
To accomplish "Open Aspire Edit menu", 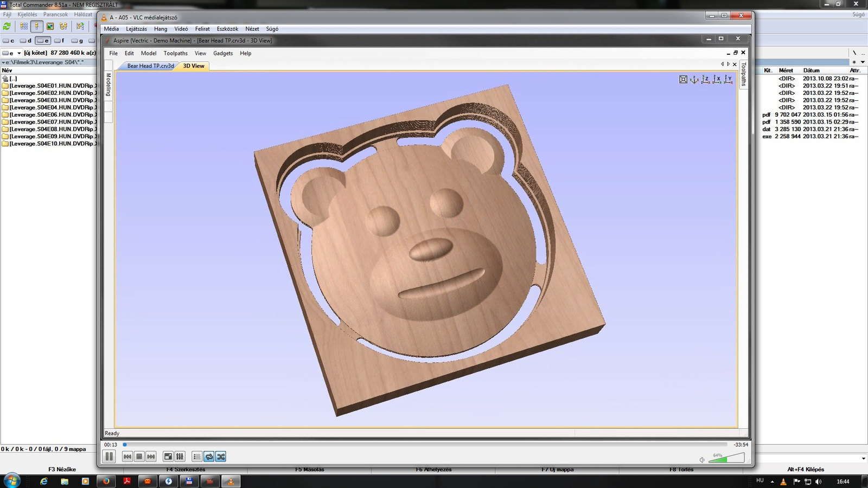I will tap(129, 53).
